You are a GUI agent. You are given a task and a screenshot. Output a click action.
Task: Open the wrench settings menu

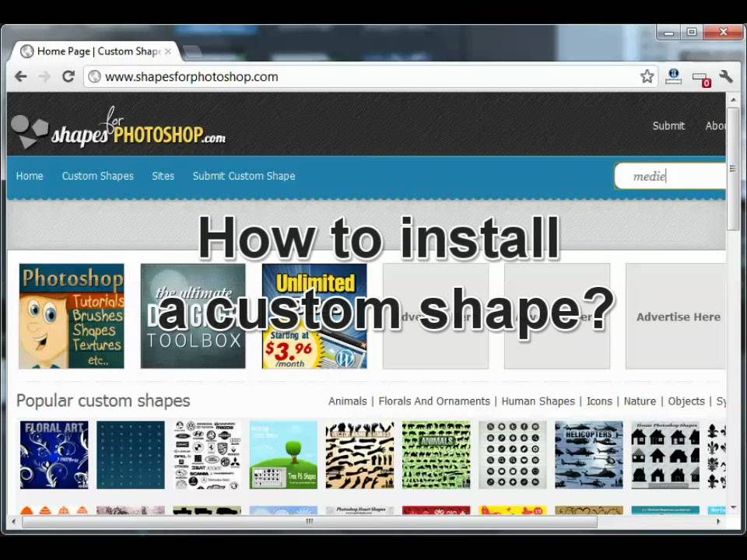726,76
